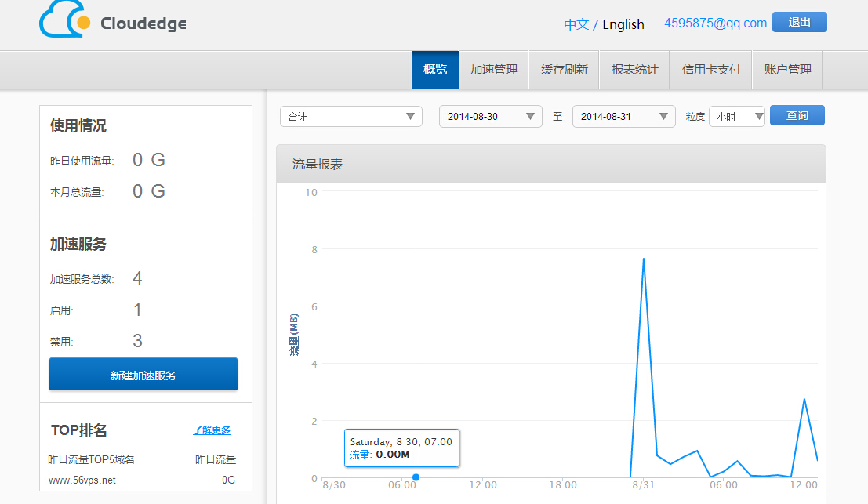Screen dimensions: 868x504
Task: Click the Cloudedge cloud logo icon
Action: 65,21
